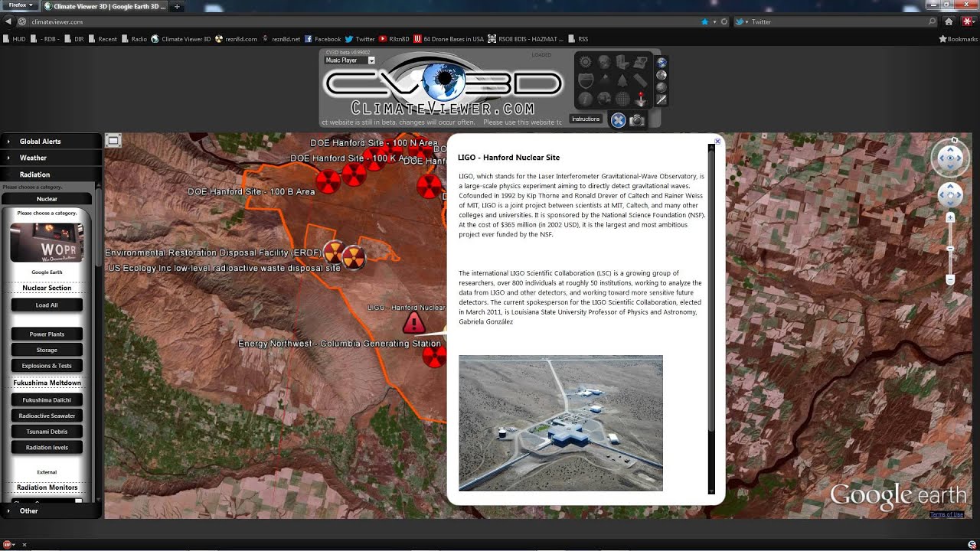Open the Facebook bookmark
This screenshot has width=980, height=551.
point(322,39)
